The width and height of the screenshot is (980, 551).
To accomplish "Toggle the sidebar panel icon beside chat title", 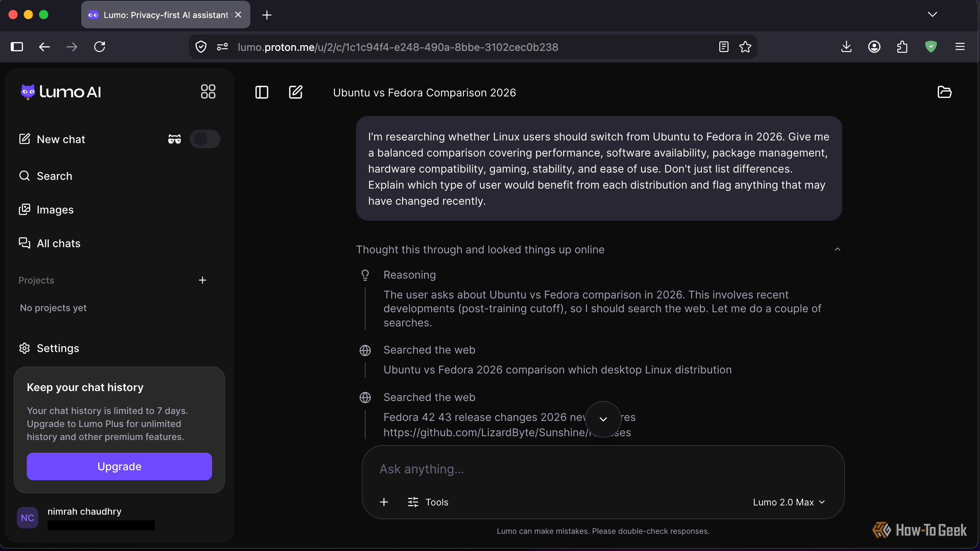I will click(262, 92).
